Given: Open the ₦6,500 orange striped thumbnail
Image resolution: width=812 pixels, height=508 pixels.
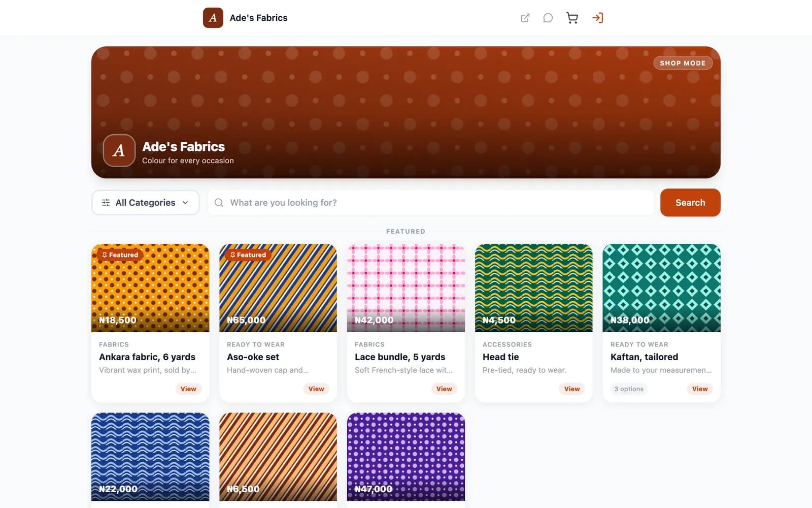Looking at the screenshot, I should tap(278, 457).
